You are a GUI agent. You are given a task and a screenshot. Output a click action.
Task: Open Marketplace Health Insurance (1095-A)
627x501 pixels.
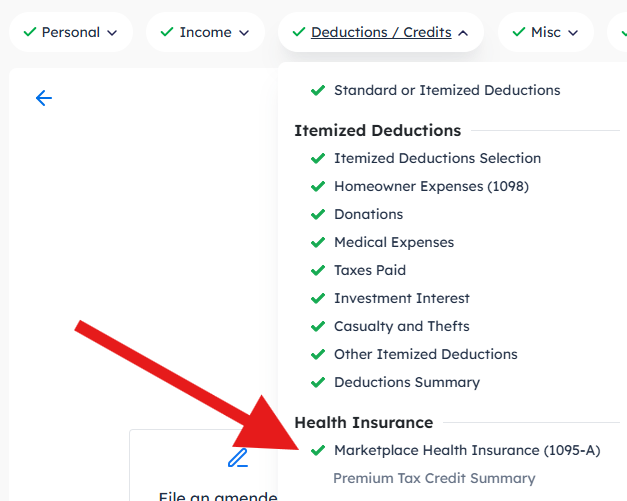(x=467, y=450)
